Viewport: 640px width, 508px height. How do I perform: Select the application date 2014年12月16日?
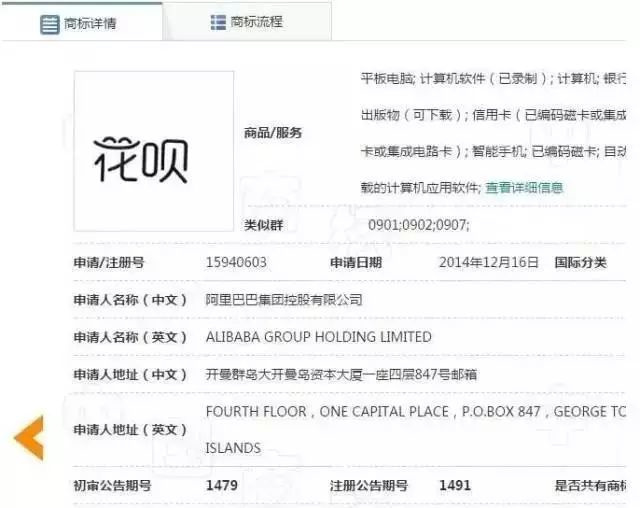(x=489, y=262)
